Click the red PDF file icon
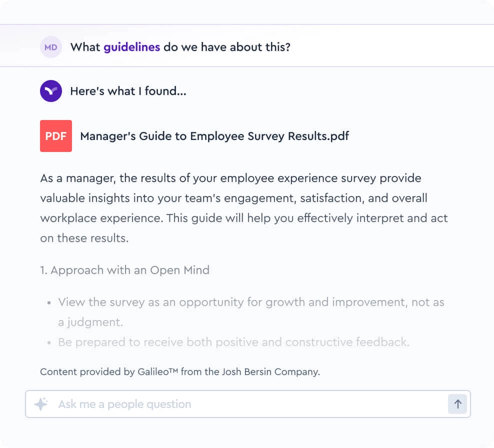Image resolution: width=494 pixels, height=448 pixels. click(56, 136)
